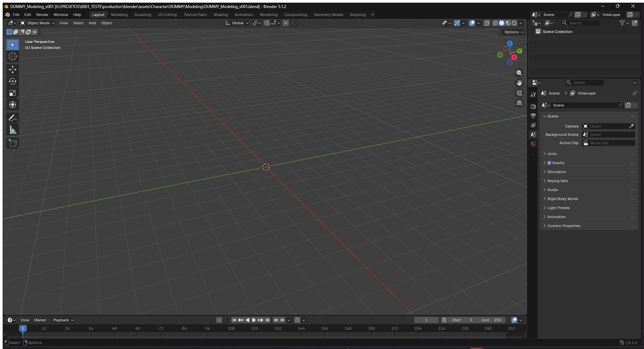The width and height of the screenshot is (644, 349).
Task: Switch perspective/orthographic grid icon
Action: [519, 103]
